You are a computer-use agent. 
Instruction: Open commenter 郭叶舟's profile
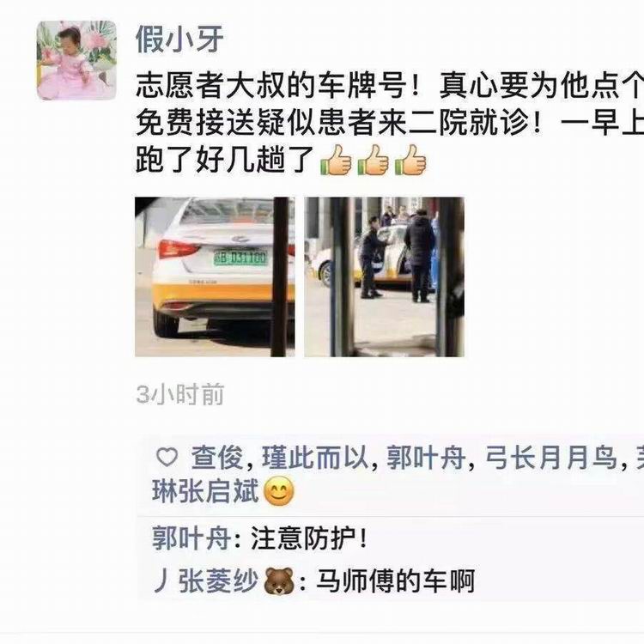pos(191,538)
